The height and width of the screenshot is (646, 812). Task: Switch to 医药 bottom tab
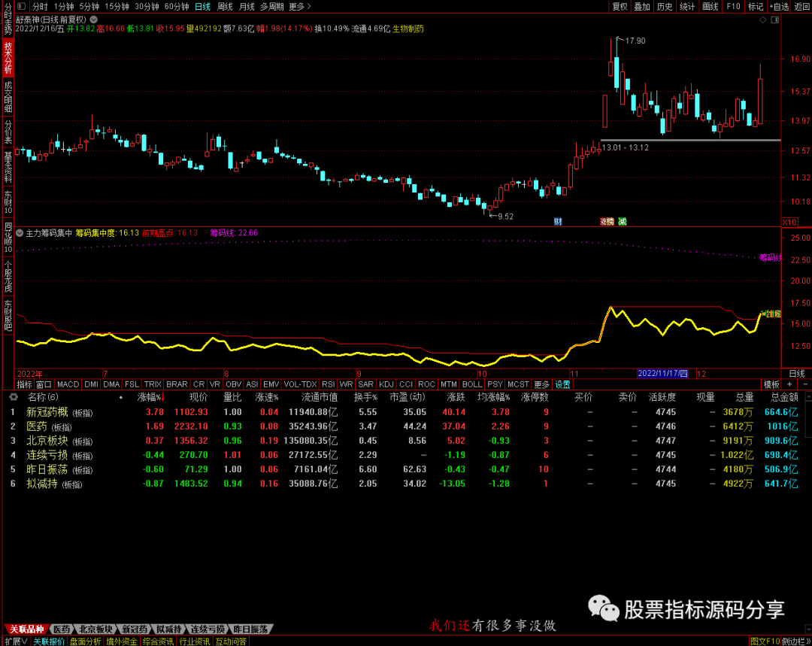click(62, 629)
